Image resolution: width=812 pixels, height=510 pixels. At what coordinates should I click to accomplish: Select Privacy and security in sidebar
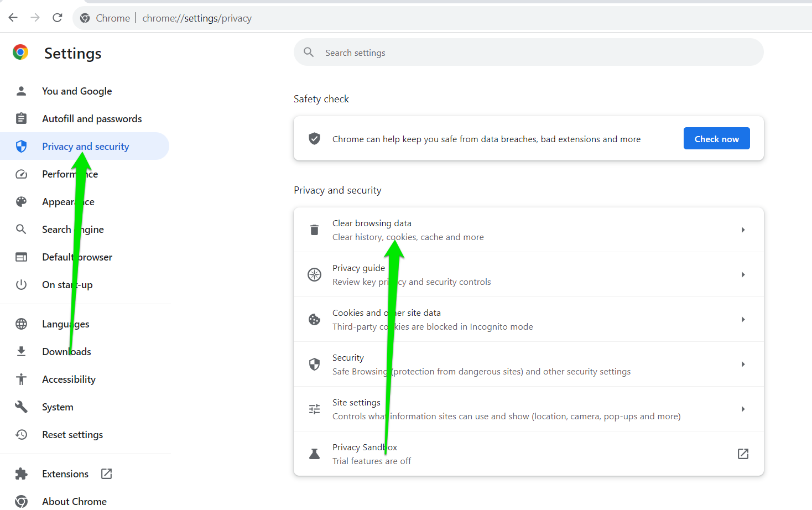click(85, 147)
